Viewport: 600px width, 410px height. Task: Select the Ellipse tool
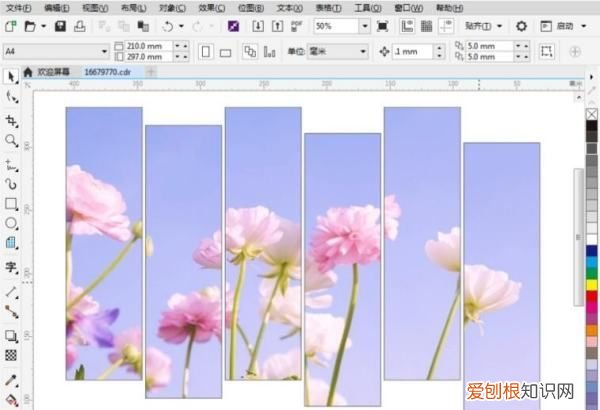(x=11, y=223)
